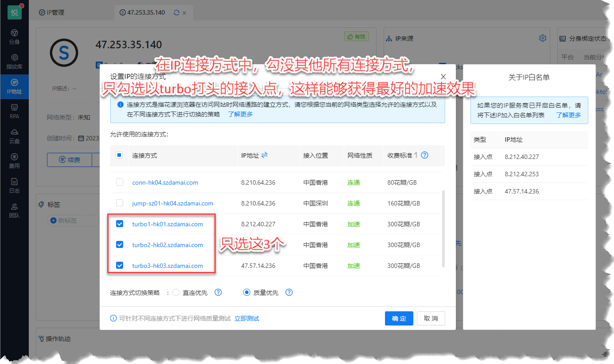Uncheck the turbo1-hk01.szdamai.com checkbox

coord(120,224)
